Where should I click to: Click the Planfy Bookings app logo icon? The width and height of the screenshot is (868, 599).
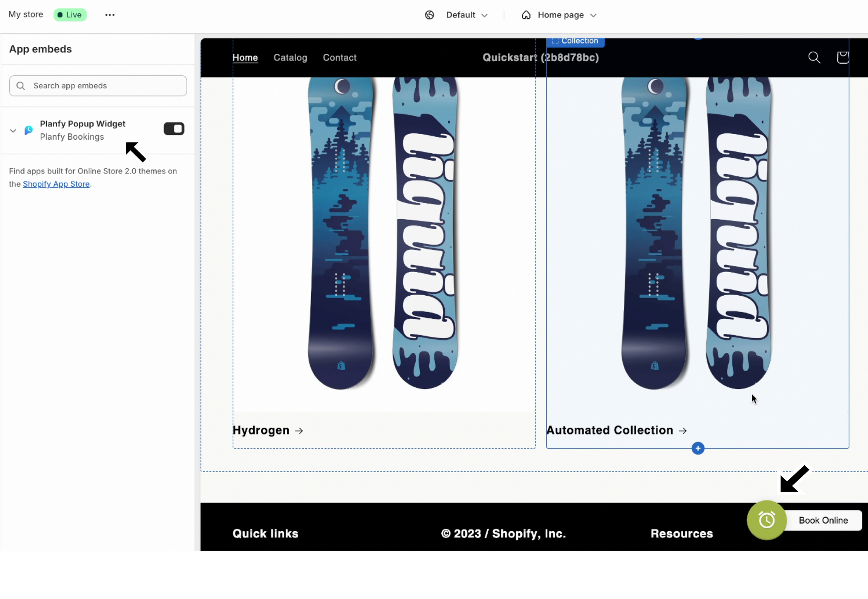pyautogui.click(x=29, y=130)
